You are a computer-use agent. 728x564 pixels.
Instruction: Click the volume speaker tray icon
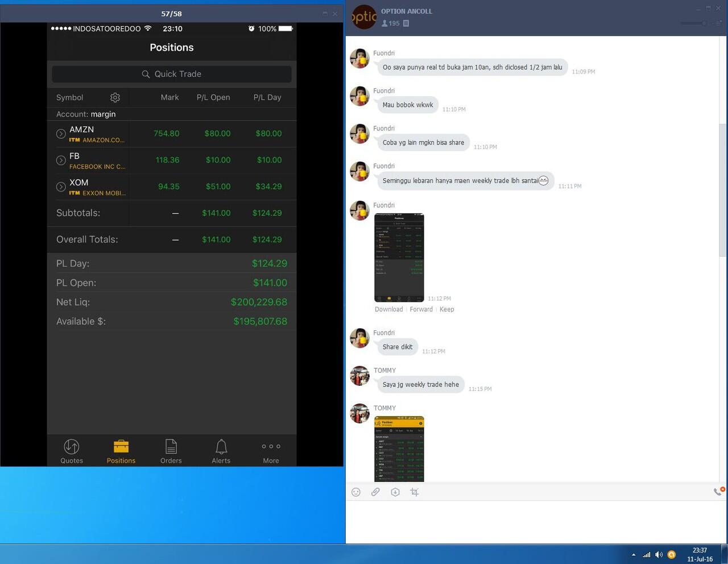pos(659,555)
